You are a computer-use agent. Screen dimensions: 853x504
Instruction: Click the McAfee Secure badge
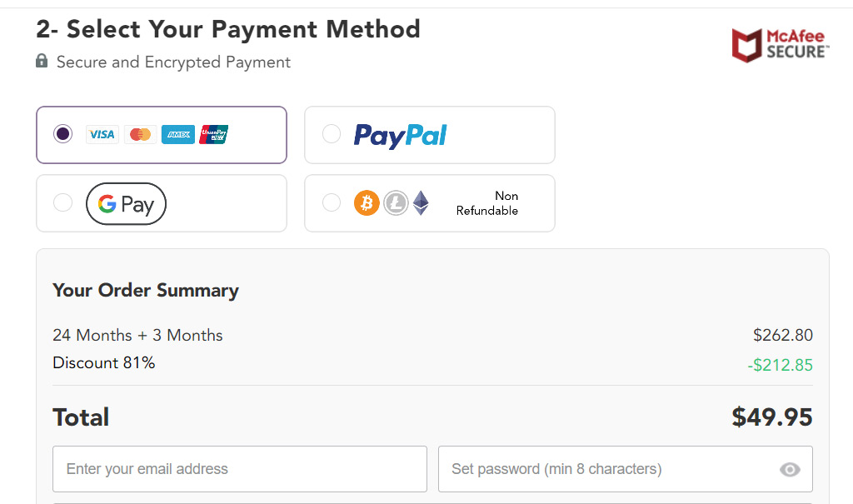(x=780, y=45)
